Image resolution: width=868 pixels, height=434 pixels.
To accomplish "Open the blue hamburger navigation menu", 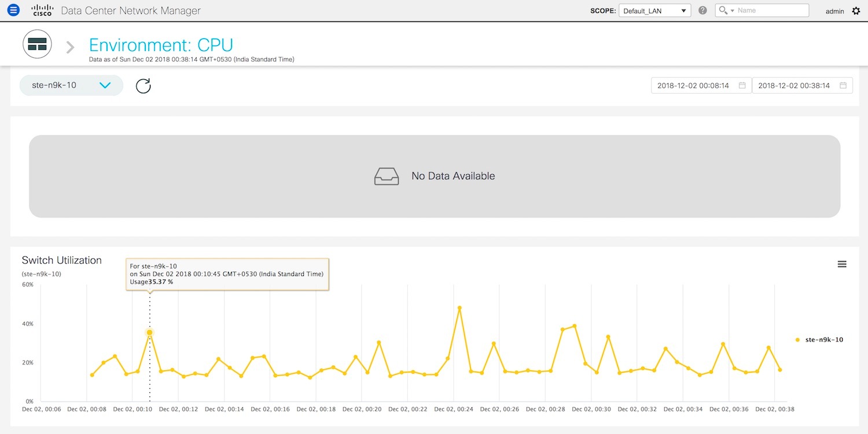I will pyautogui.click(x=13, y=10).
